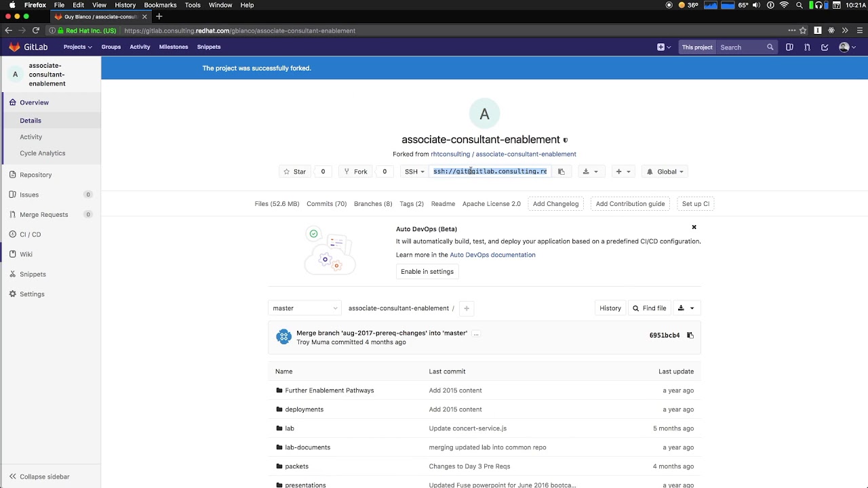Copy the SSH clone URL to clipboard
Viewport: 868px width, 488px height.
point(561,171)
